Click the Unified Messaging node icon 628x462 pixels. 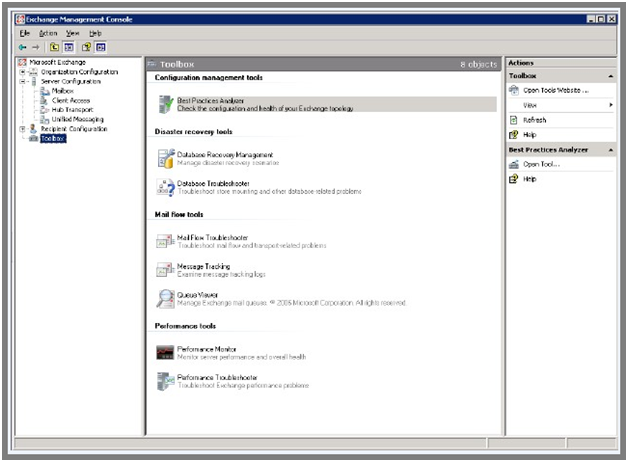[45, 119]
